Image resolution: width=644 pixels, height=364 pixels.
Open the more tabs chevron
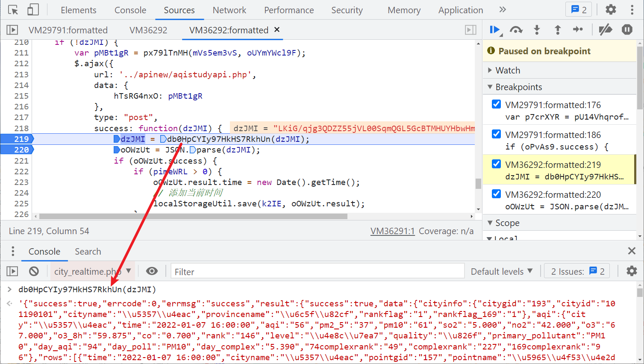point(503,9)
